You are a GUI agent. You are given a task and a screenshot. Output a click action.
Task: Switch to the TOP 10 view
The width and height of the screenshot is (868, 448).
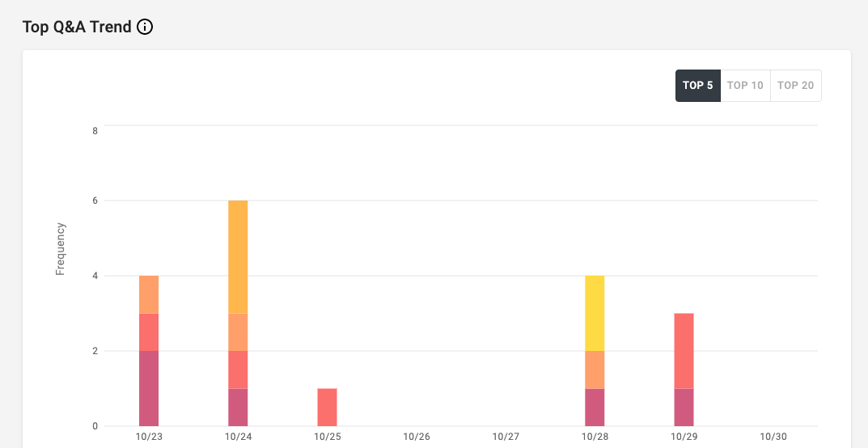pos(745,85)
